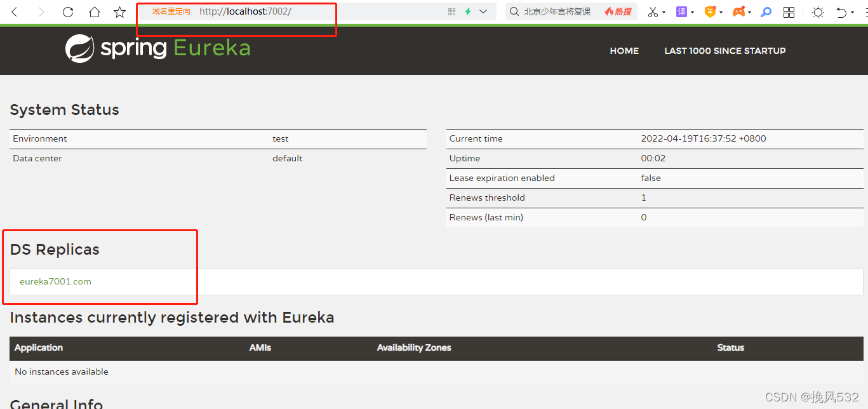This screenshot has width=868, height=409.
Task: Click the Data center label cell
Action: tap(37, 158)
